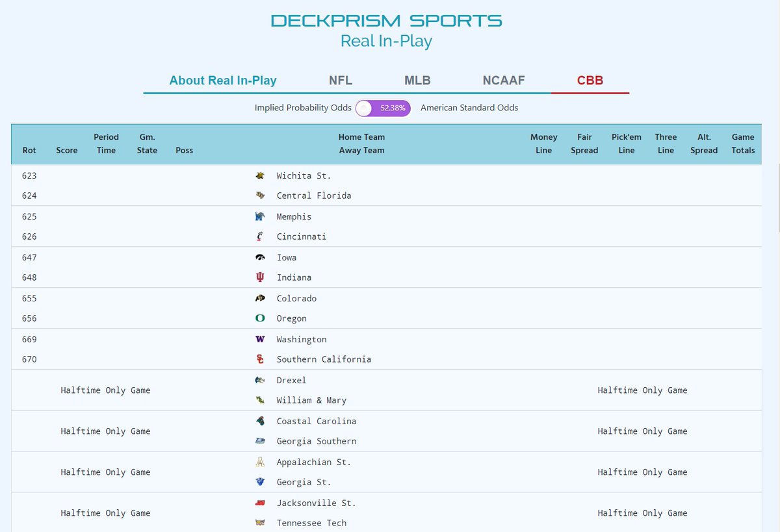Click the Period Time column header
The height and width of the screenshot is (532, 780).
click(x=106, y=144)
